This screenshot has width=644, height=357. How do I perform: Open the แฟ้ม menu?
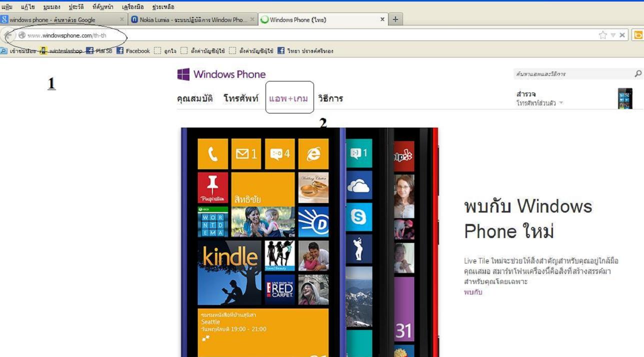[7, 7]
